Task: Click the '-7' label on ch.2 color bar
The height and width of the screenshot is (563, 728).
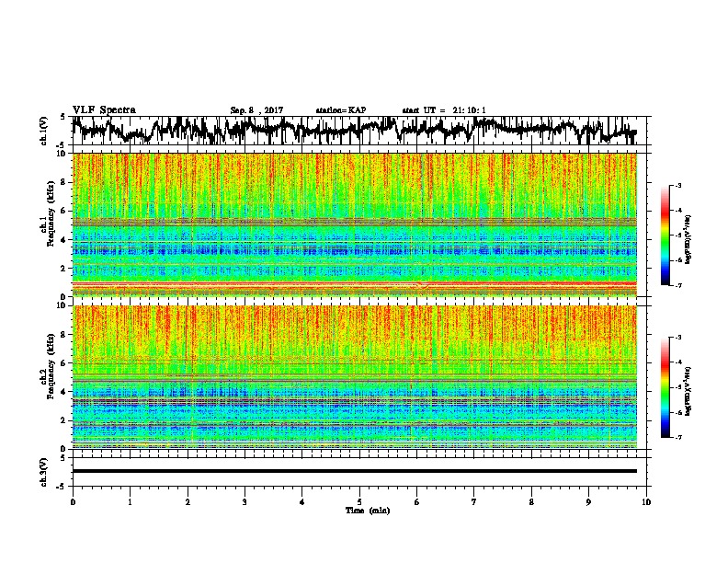Action: pos(677,438)
